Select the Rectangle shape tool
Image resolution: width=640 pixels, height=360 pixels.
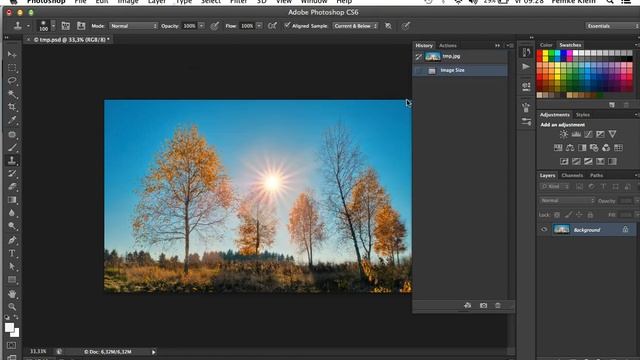coord(12,280)
